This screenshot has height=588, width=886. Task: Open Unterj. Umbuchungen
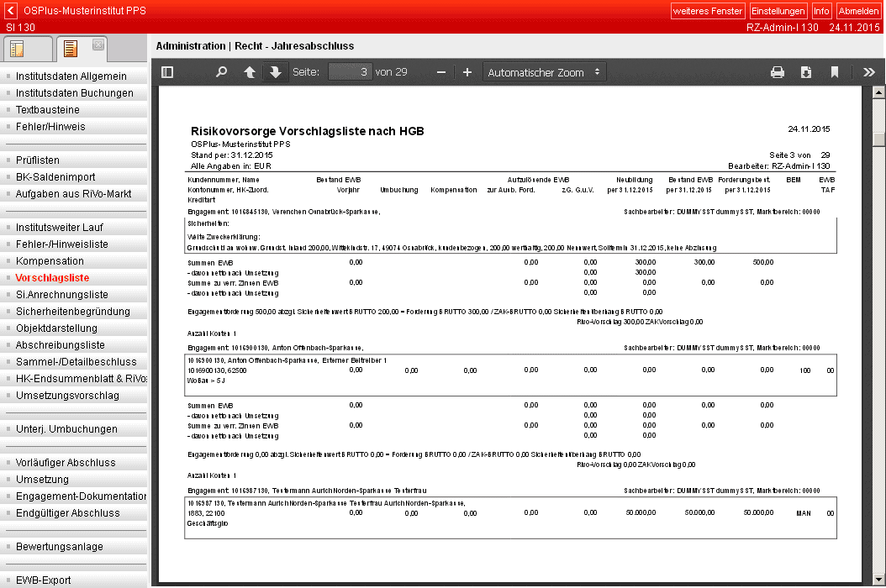pyautogui.click(x=73, y=429)
